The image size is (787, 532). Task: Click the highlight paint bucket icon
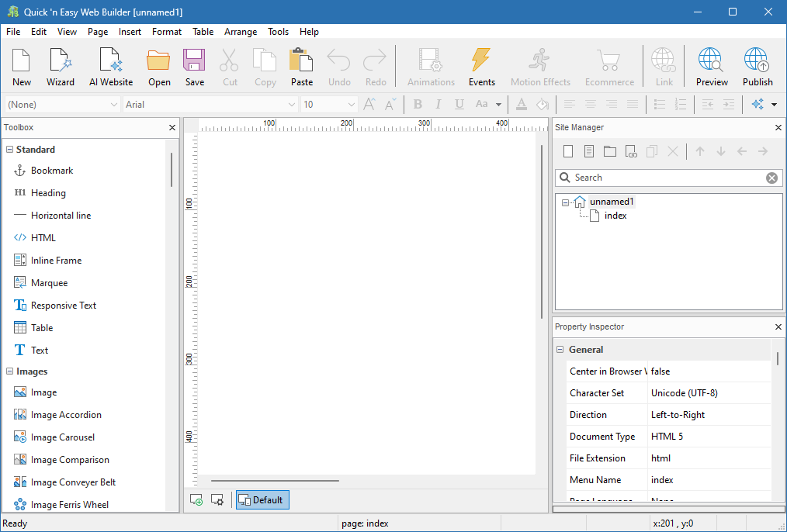542,104
